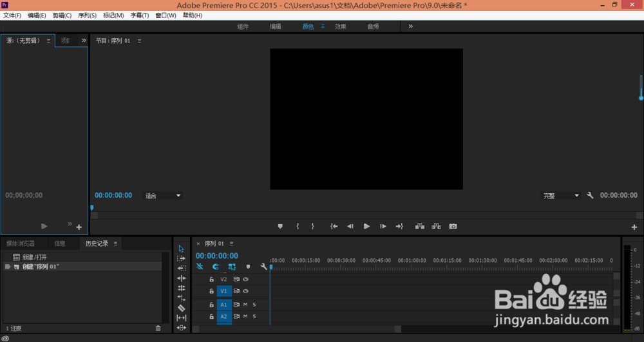
Task: Open History panel menu
Action: point(115,243)
